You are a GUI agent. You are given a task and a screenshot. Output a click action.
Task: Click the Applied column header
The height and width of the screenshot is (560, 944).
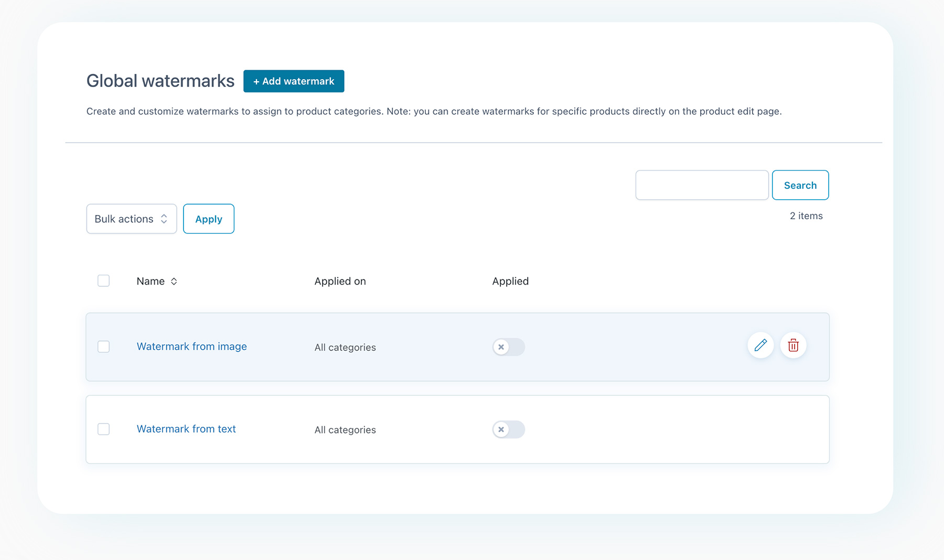[x=510, y=282]
